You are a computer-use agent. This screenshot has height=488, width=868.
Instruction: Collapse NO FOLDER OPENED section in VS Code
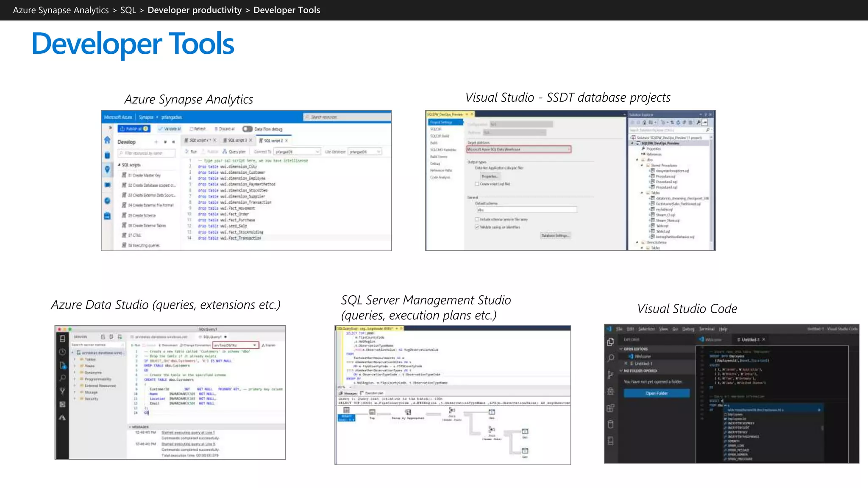click(x=621, y=371)
